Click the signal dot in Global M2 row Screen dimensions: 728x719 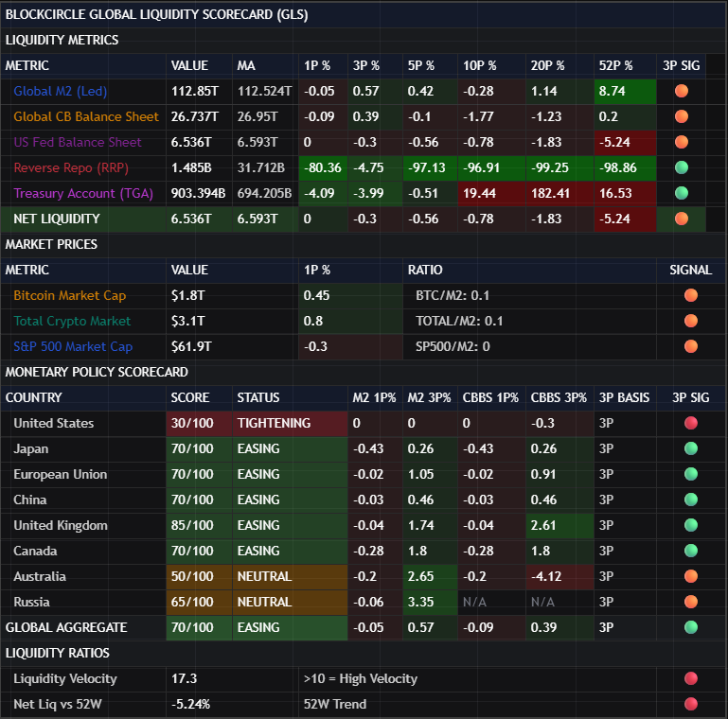pos(681,92)
